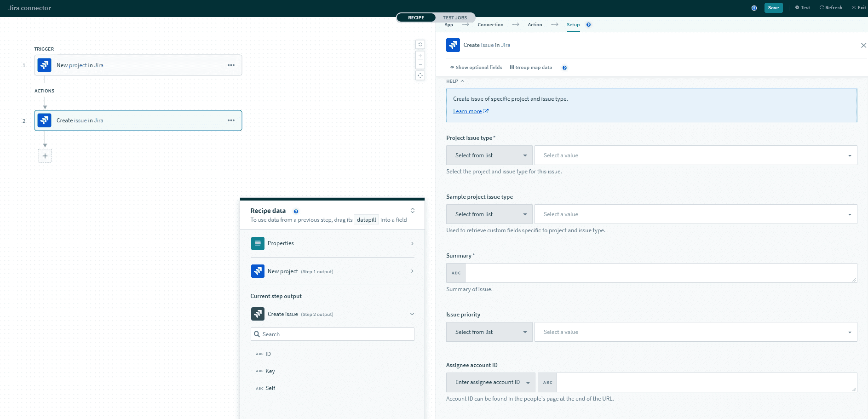Screen dimensions: 868x419
Task: Switch to the TEST JOBS tab
Action: (x=454, y=18)
